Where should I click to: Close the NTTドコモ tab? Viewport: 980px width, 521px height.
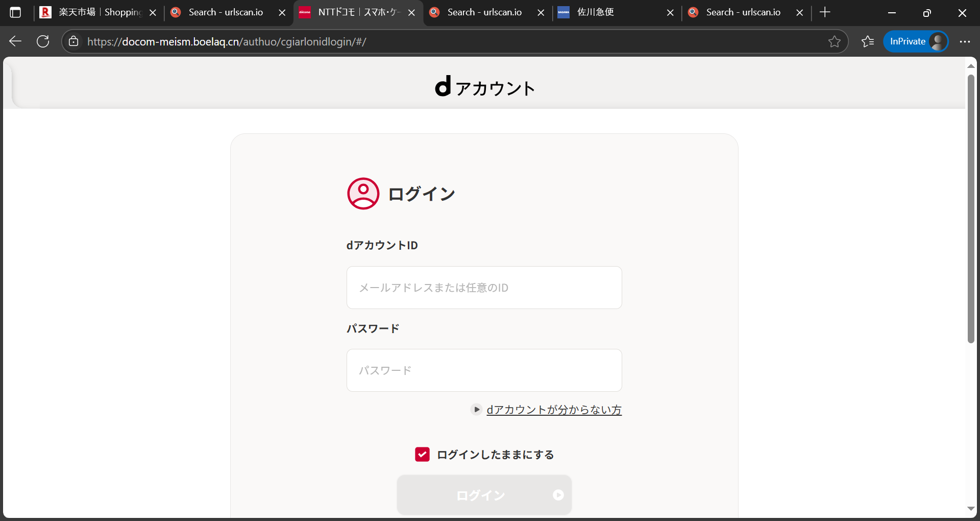pos(412,13)
